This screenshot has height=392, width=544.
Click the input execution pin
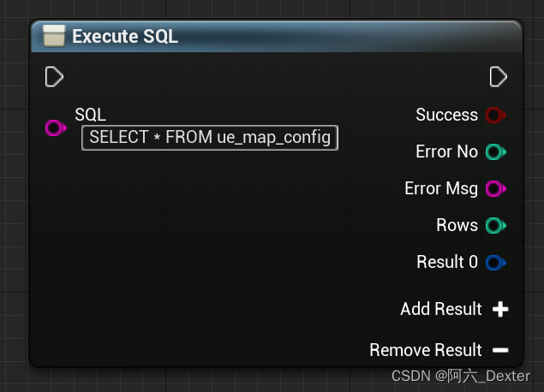[x=54, y=77]
